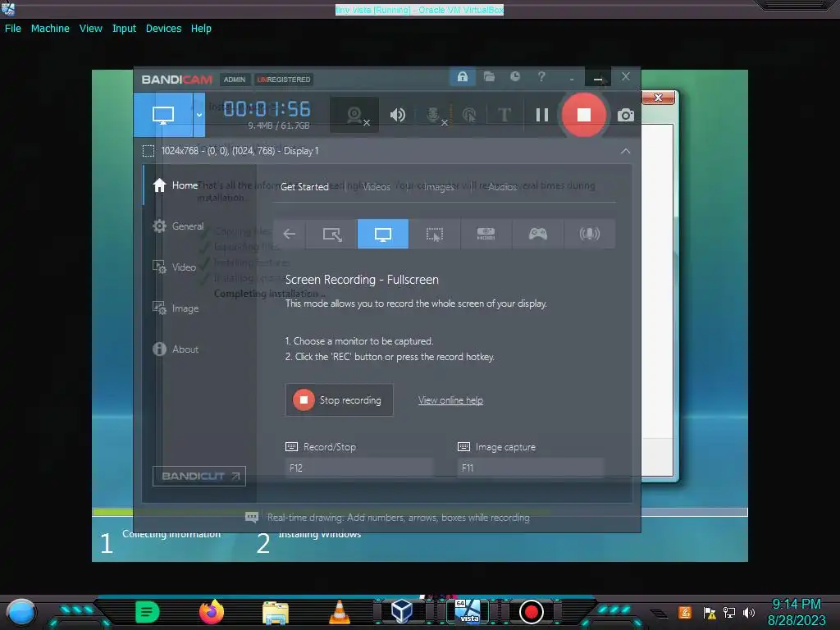Image resolution: width=840 pixels, height=630 pixels.
Task: Click the Start orb on taskbar
Action: pos(21,612)
